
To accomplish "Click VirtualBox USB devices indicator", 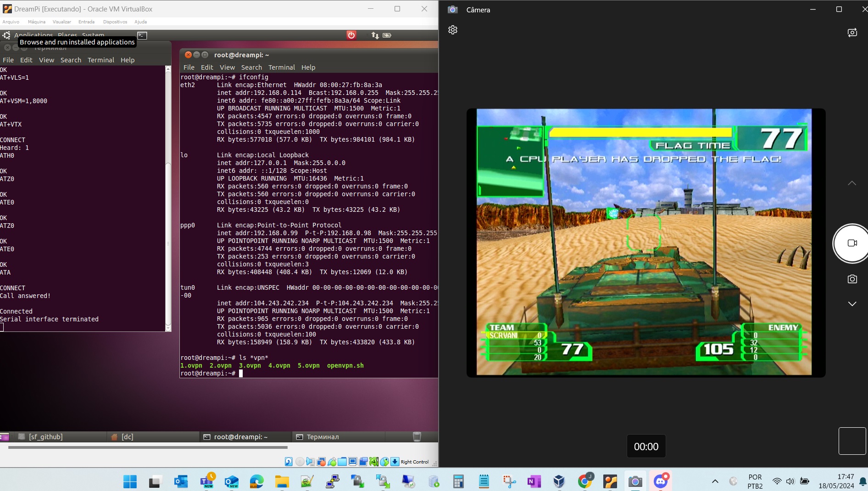I will pyautogui.click(x=332, y=462).
